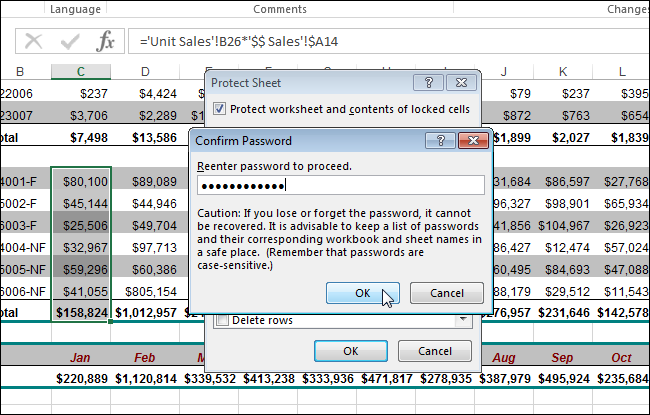
Task: Click the formula bar text field
Action: click(389, 41)
